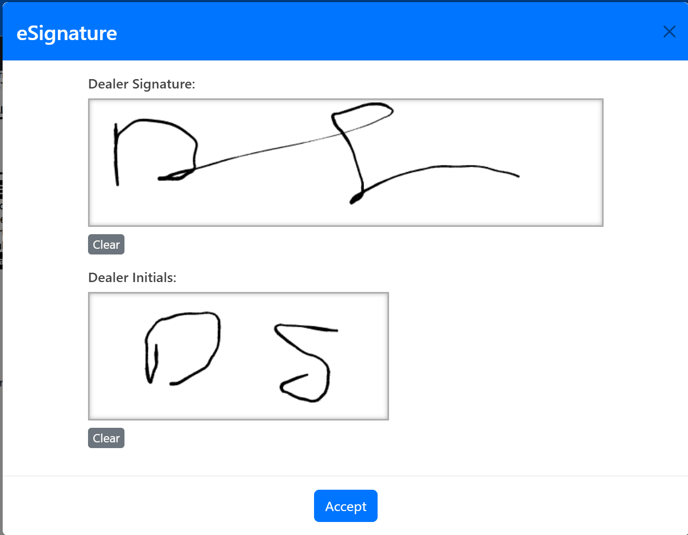Click blank space right of the signature stroke
The width and height of the screenshot is (688, 535).
(x=562, y=162)
